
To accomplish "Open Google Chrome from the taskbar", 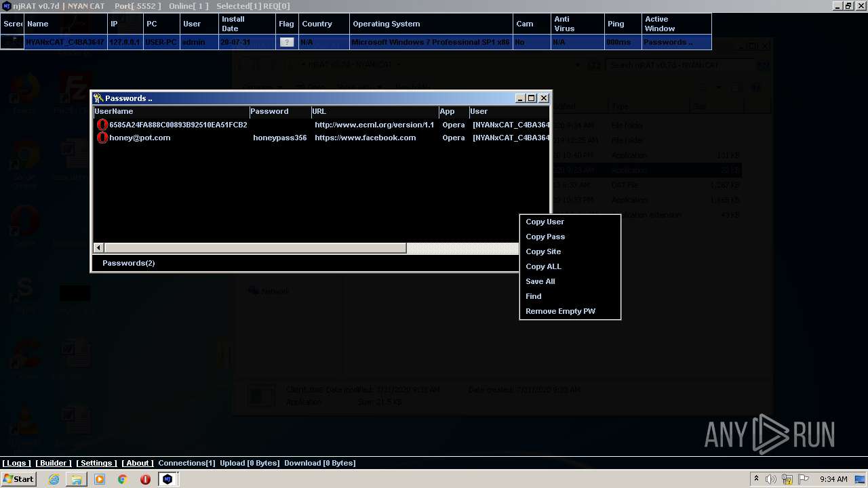I will point(123,479).
